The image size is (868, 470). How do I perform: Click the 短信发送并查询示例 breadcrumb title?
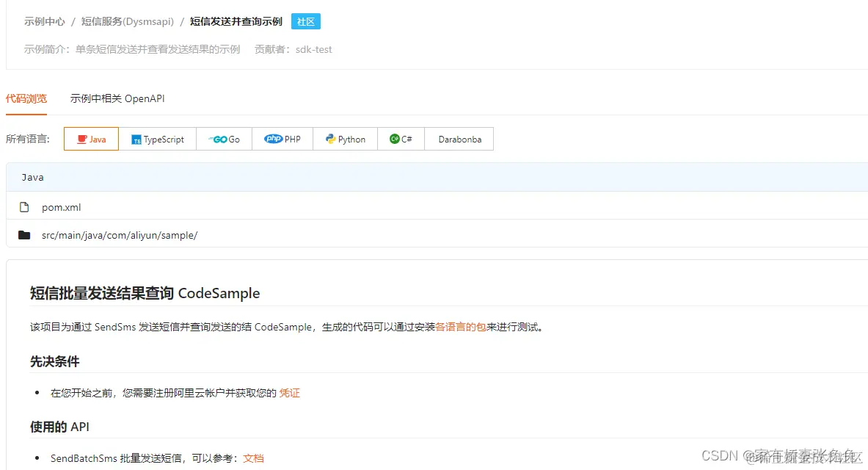(x=236, y=21)
